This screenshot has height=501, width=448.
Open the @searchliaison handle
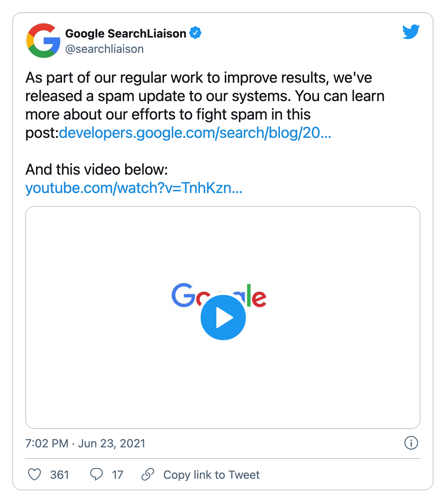(105, 49)
